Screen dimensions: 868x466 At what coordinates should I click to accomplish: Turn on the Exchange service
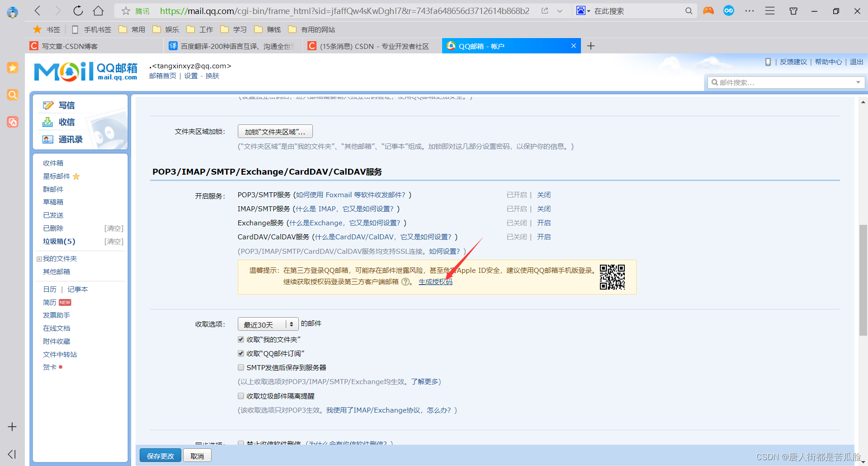click(544, 223)
